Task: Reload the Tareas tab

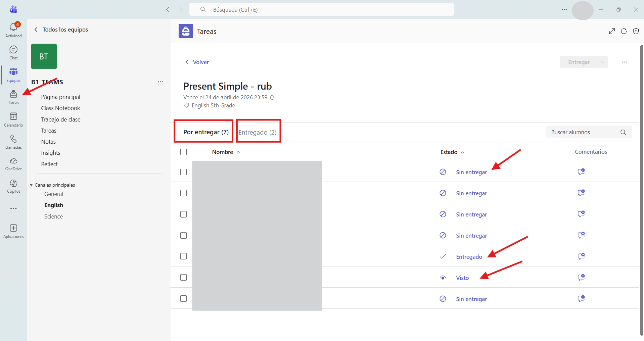Action: 624,31
